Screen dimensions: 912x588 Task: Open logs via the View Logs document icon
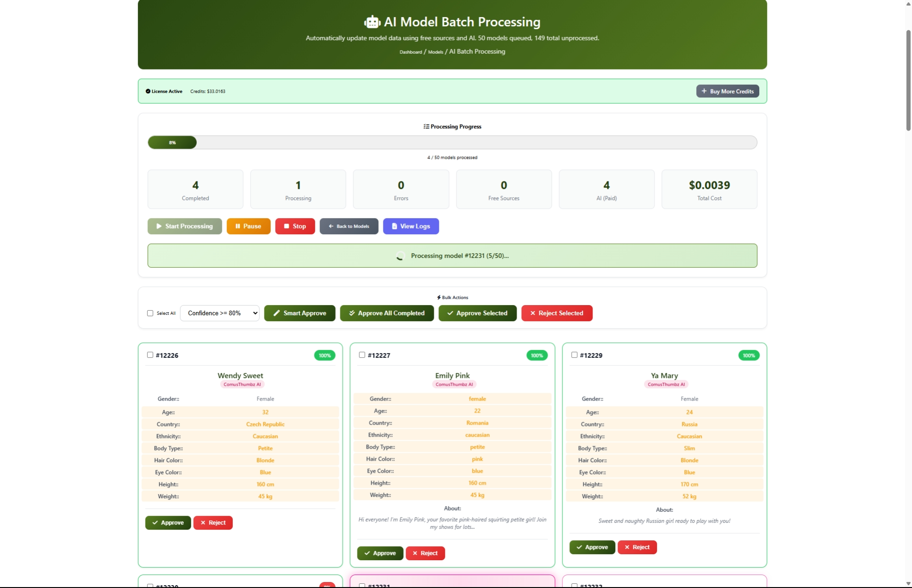tap(394, 226)
